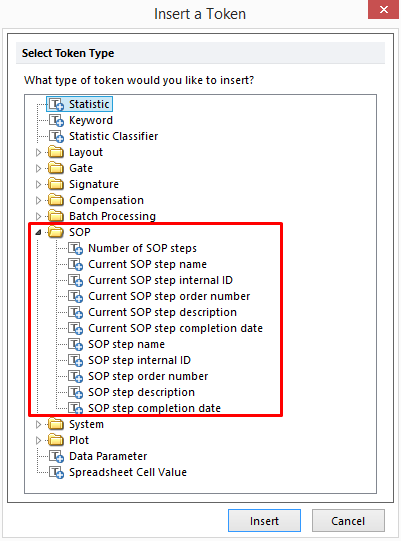401x541 pixels.
Task: Click the Plot folder icon
Action: point(56,440)
